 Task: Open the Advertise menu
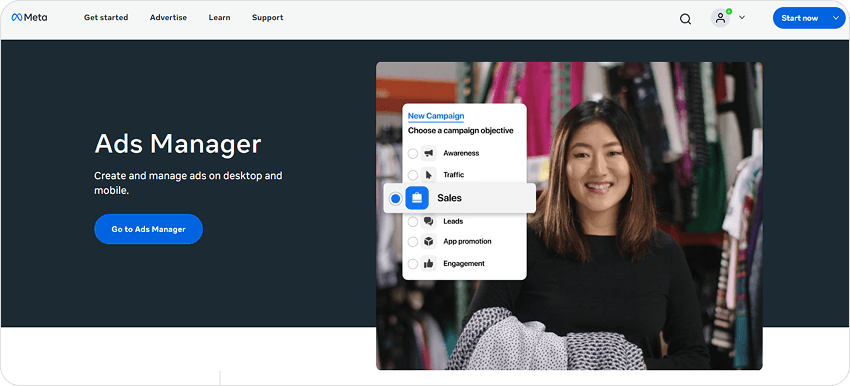pos(168,17)
